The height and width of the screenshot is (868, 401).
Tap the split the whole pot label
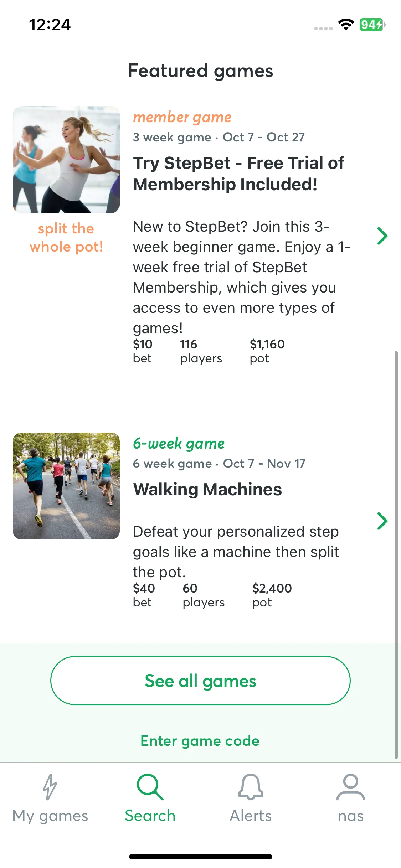coord(66,237)
